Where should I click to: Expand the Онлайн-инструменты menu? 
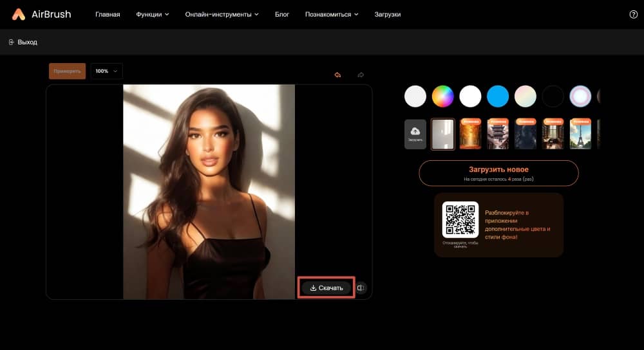coord(222,14)
